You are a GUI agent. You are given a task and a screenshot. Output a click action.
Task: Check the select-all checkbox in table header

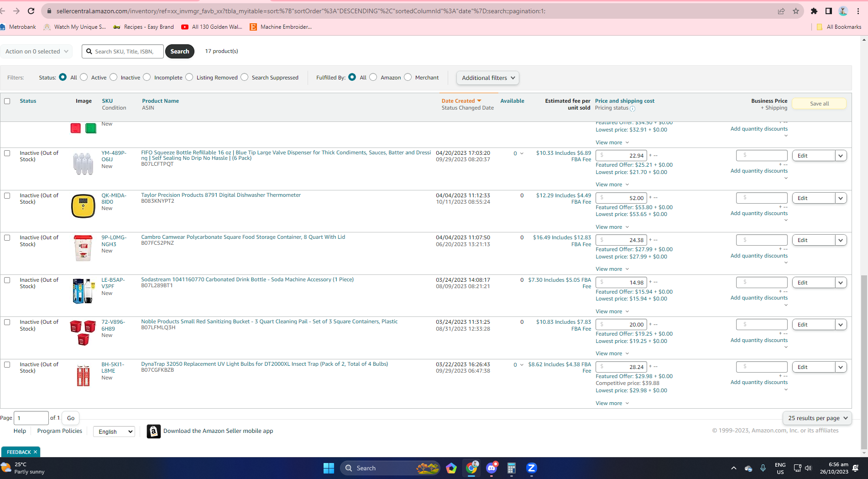click(7, 101)
